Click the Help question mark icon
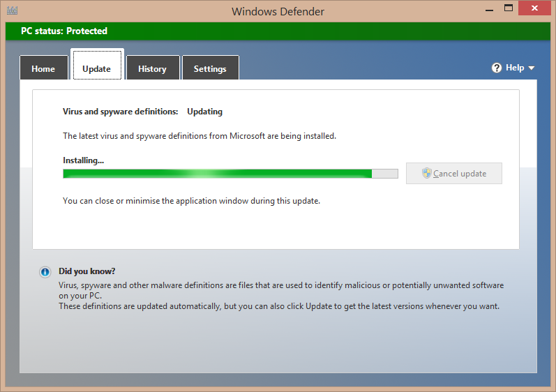556x392 pixels. click(497, 68)
